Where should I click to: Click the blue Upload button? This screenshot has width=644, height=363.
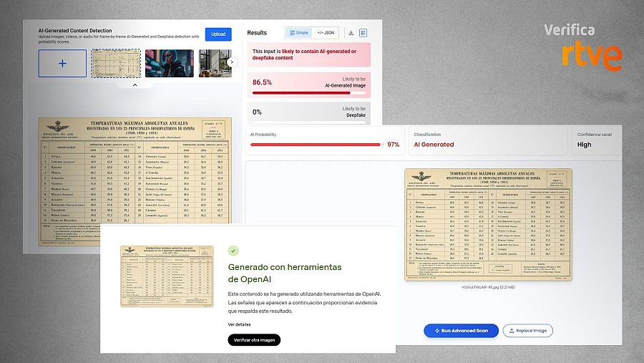pyautogui.click(x=218, y=34)
